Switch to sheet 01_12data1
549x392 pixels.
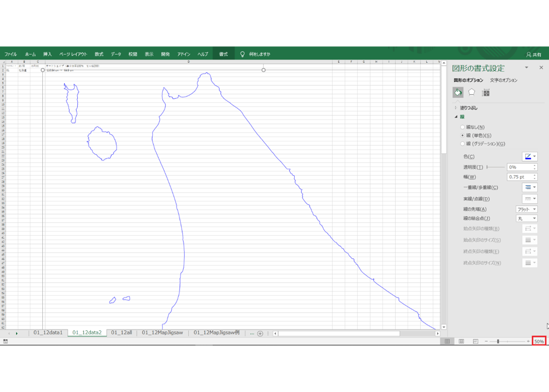click(x=48, y=333)
